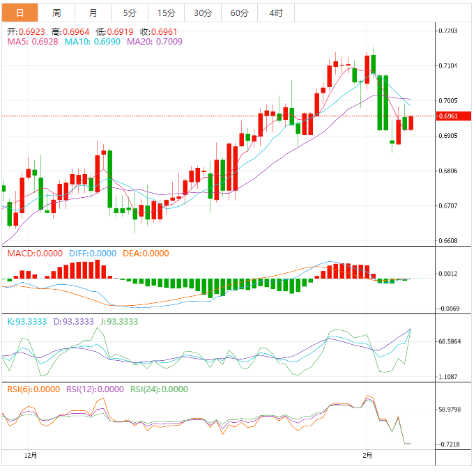Click the 高:0.6964 high price text
Image resolution: width=476 pixels, height=473 pixels.
[x=70, y=32]
